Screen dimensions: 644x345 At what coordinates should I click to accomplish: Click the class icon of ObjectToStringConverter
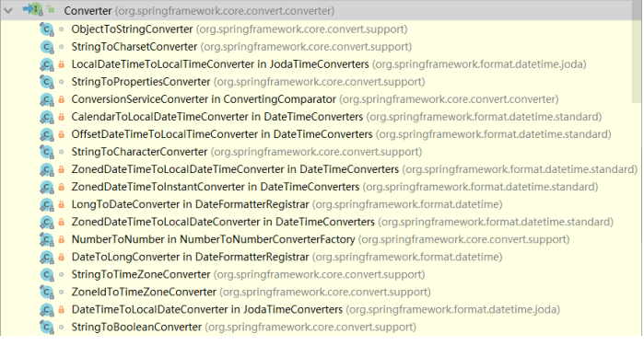(x=47, y=29)
